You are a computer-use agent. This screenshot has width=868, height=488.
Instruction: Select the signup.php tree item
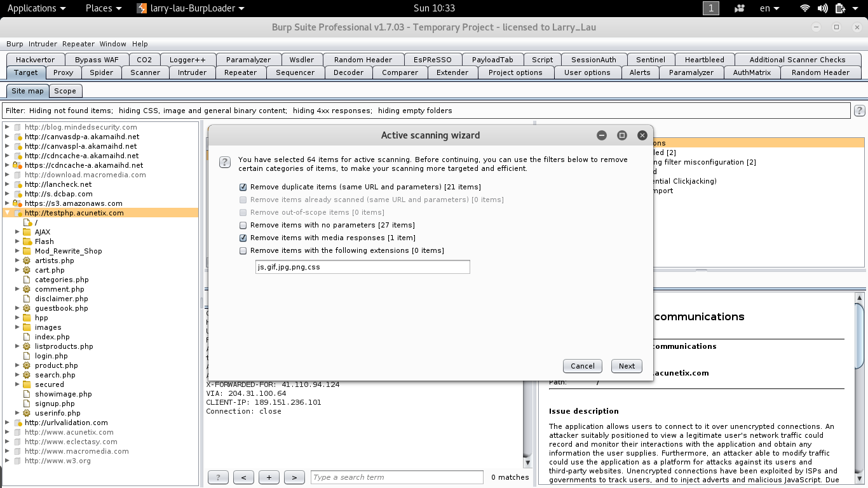(x=55, y=403)
